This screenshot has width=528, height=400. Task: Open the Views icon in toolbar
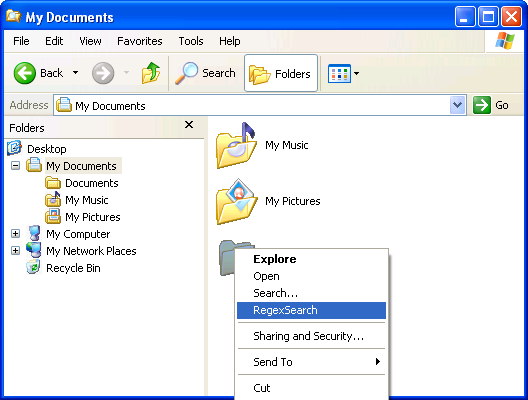click(339, 73)
